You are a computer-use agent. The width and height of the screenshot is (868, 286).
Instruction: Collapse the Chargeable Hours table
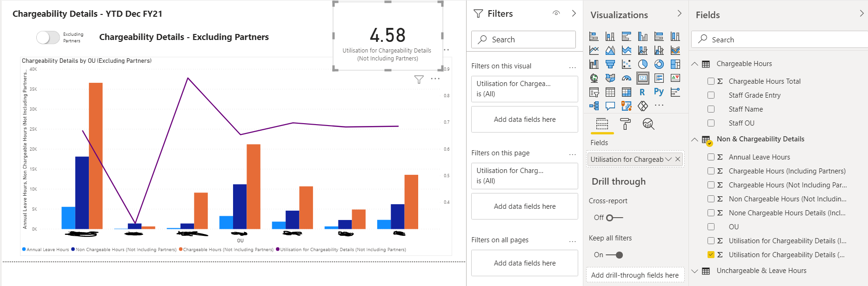pos(695,64)
